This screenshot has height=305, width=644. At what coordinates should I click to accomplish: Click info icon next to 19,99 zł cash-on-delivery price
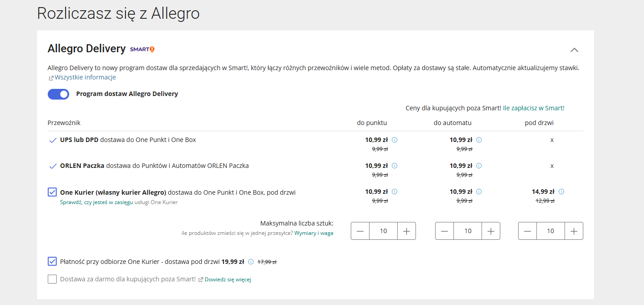click(251, 262)
